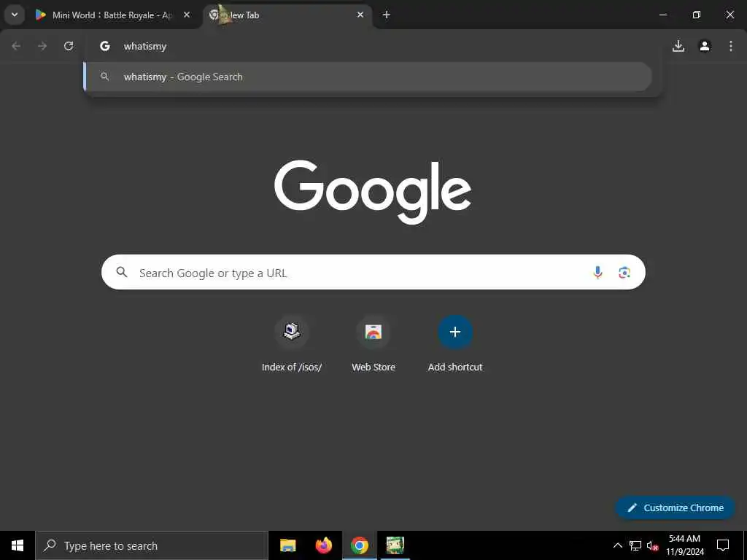
Task: Start voice search with microphone icon
Action: tap(597, 272)
